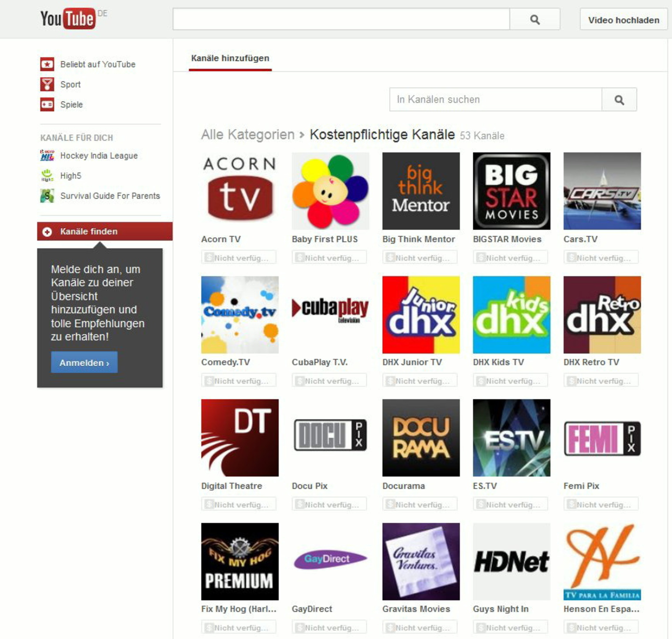Open the DHX Kids logo
This screenshot has height=639, width=672.
(x=511, y=315)
